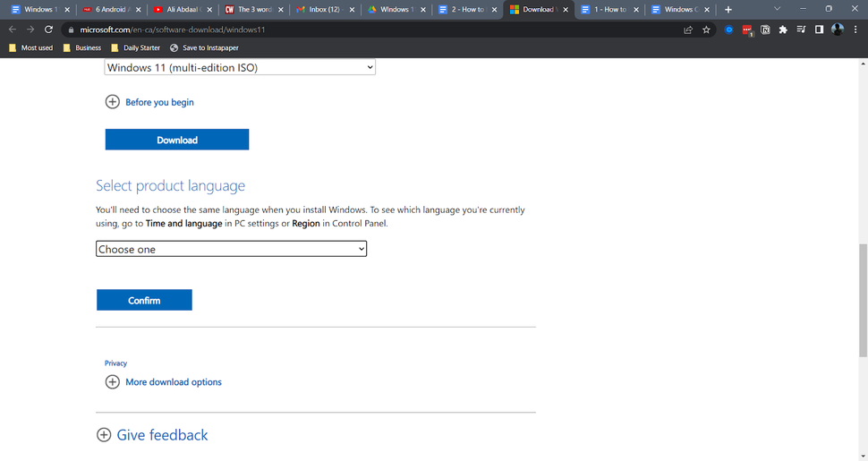Open the Notion web clipper extension

[x=765, y=30]
